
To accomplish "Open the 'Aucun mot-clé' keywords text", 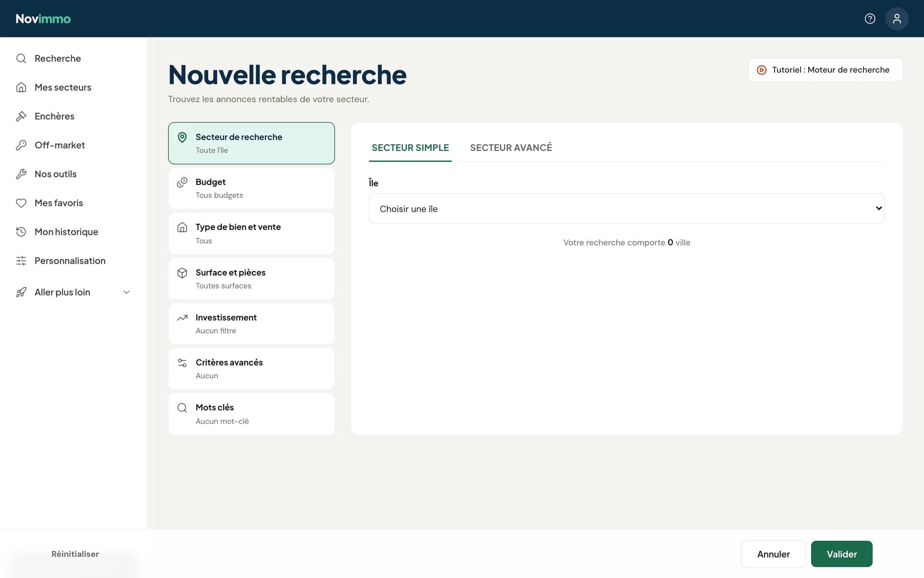I will (222, 421).
